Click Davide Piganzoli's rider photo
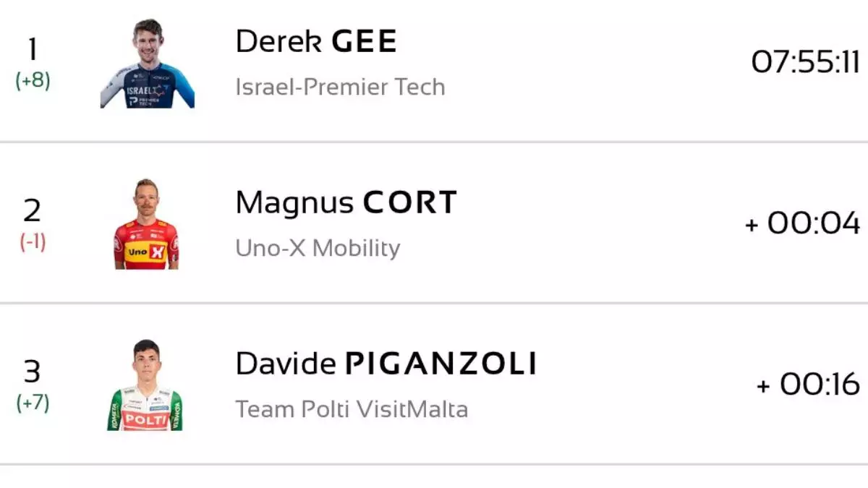868x488 pixels. 145,385
